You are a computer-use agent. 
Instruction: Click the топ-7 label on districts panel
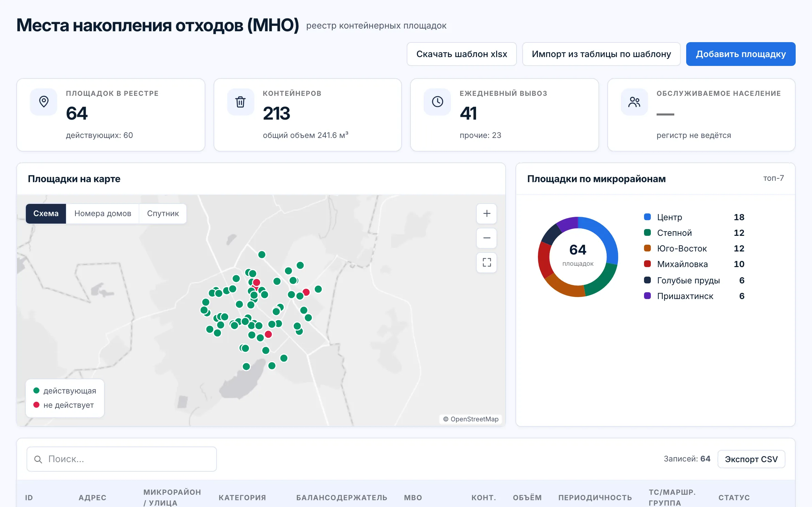coord(773,178)
